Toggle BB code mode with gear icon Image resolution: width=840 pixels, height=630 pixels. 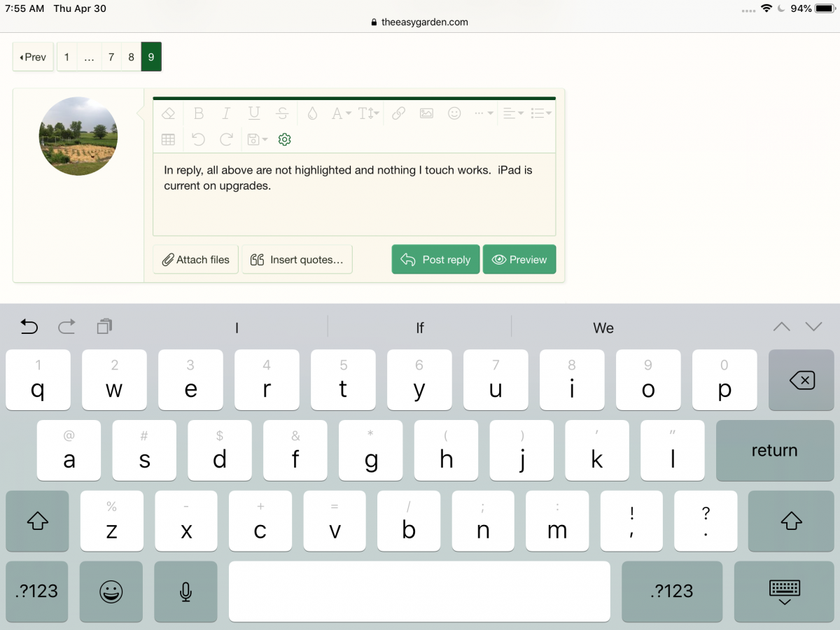point(284,139)
